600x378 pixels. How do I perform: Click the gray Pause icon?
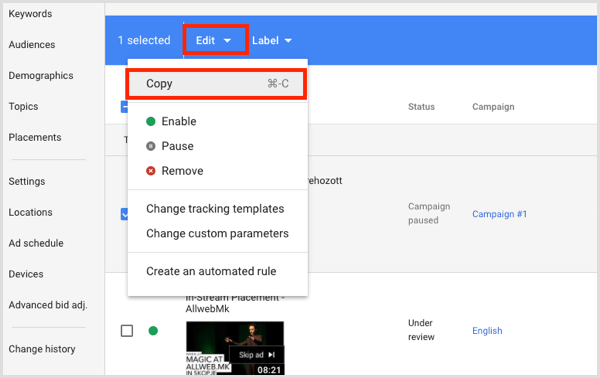(x=151, y=146)
